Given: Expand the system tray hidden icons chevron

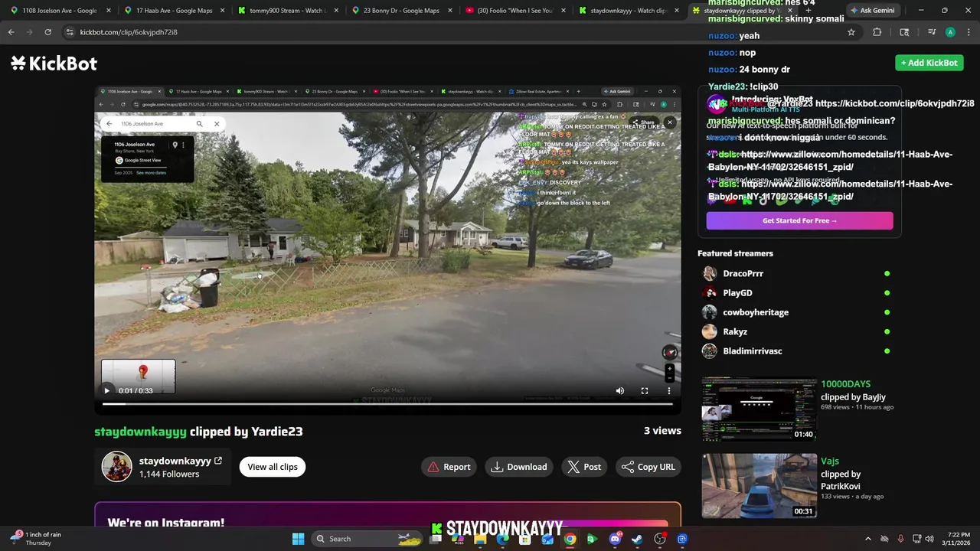Looking at the screenshot, I should (x=867, y=539).
